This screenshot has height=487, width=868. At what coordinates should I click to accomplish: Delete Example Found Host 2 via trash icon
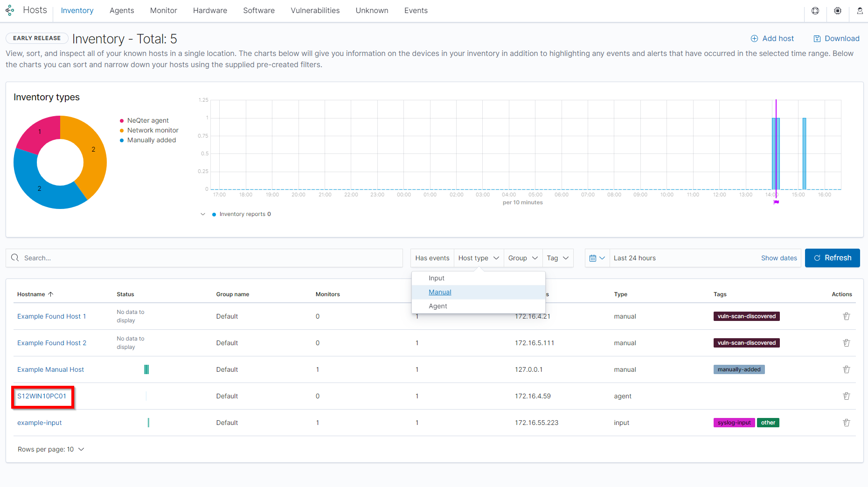847,343
